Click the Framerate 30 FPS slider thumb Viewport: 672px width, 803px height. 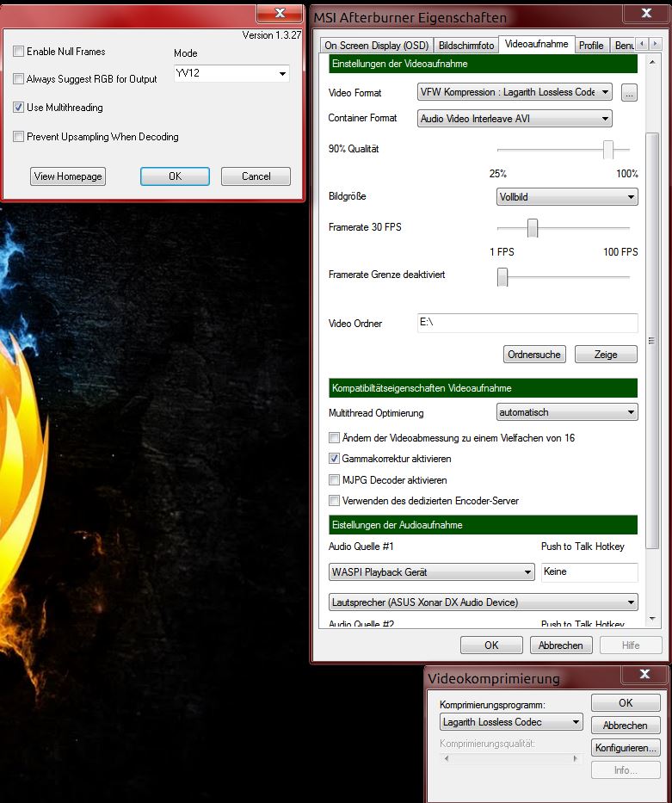(x=533, y=228)
